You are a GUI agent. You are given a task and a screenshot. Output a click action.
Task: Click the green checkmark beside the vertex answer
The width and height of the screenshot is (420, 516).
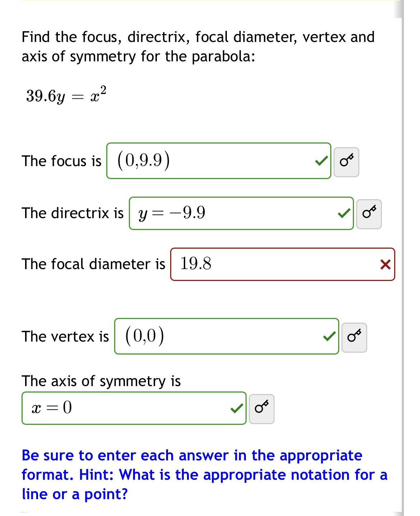pyautogui.click(x=329, y=337)
